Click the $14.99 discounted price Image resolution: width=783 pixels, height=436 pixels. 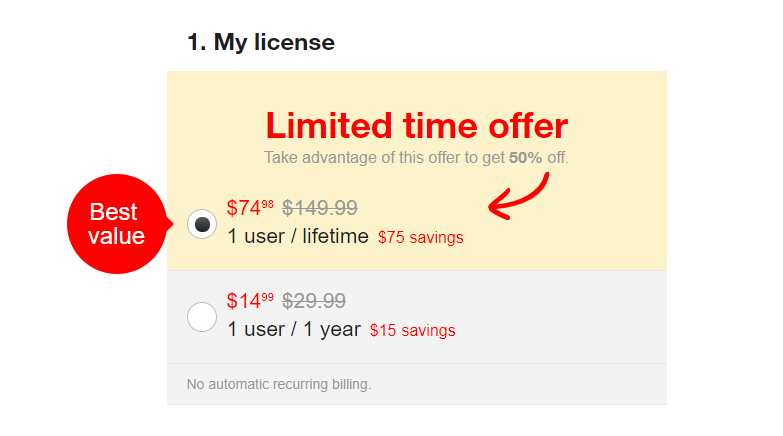pos(250,301)
